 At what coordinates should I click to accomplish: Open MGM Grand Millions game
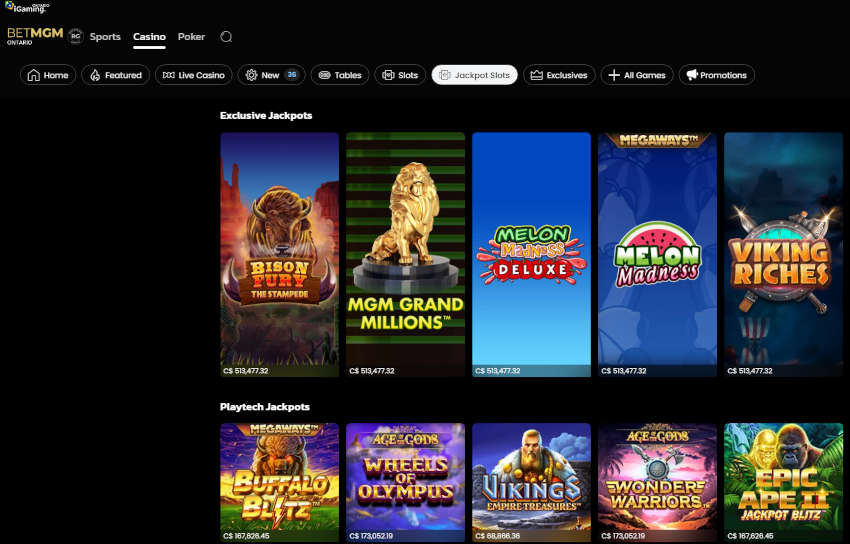click(x=405, y=255)
